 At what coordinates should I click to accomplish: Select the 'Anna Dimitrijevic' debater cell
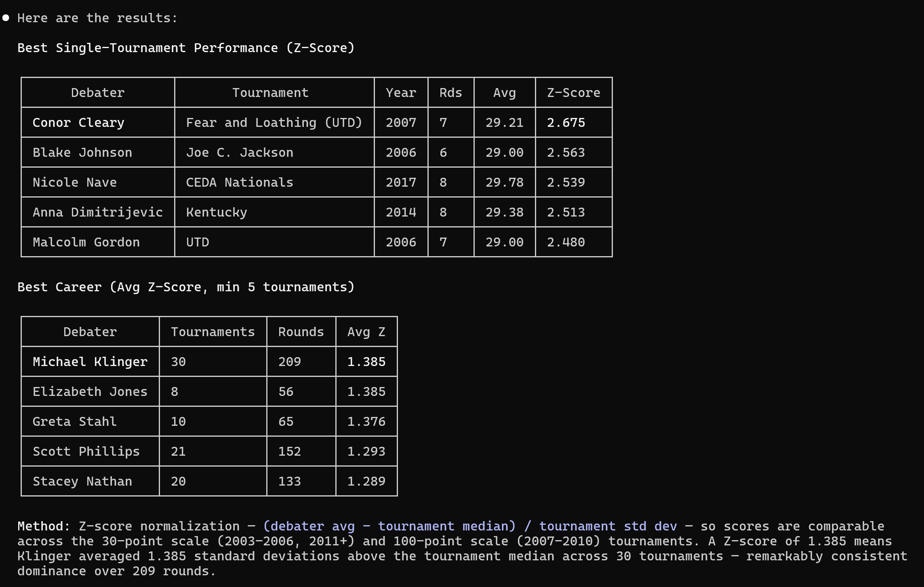click(98, 212)
